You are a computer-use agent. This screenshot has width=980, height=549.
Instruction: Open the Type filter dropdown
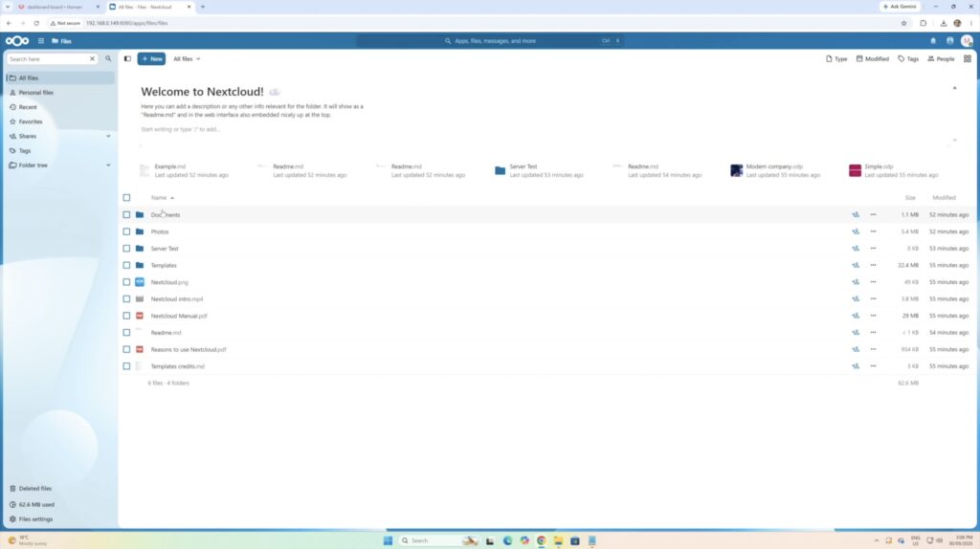click(x=836, y=58)
